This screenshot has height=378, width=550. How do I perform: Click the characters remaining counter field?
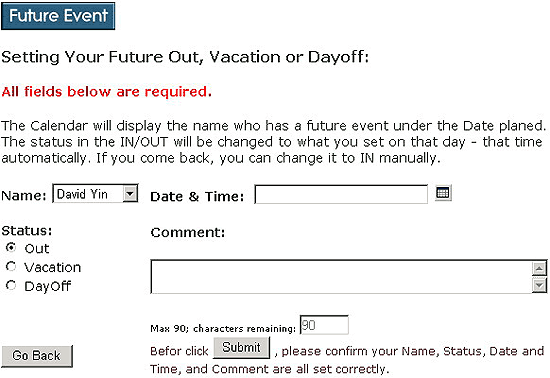(324, 325)
